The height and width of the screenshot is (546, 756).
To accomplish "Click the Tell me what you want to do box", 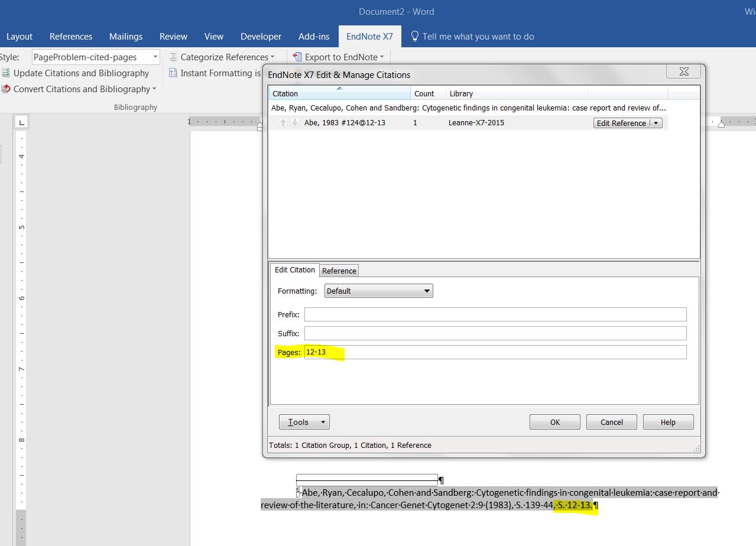I will (478, 37).
